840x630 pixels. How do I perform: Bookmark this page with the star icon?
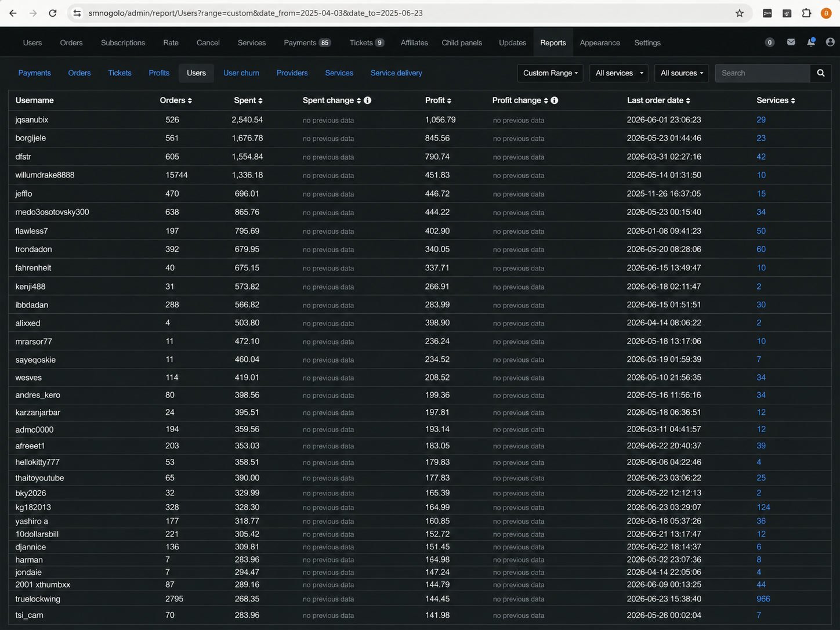point(740,13)
